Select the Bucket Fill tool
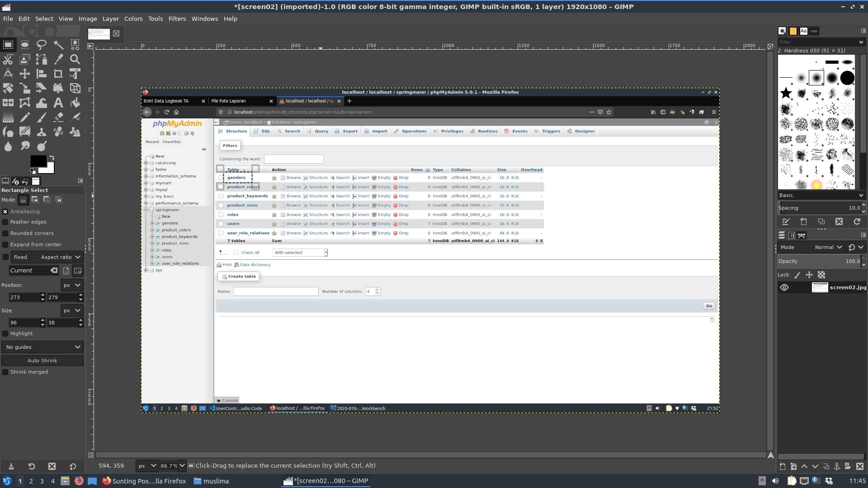The width and height of the screenshot is (868, 488). tap(75, 103)
